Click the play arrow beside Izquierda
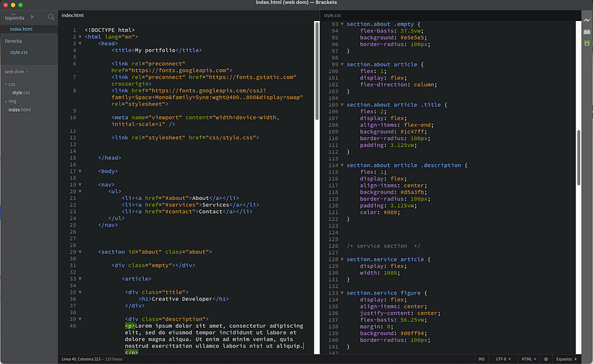Image resolution: width=593 pixels, height=364 pixels. tap(32, 17)
